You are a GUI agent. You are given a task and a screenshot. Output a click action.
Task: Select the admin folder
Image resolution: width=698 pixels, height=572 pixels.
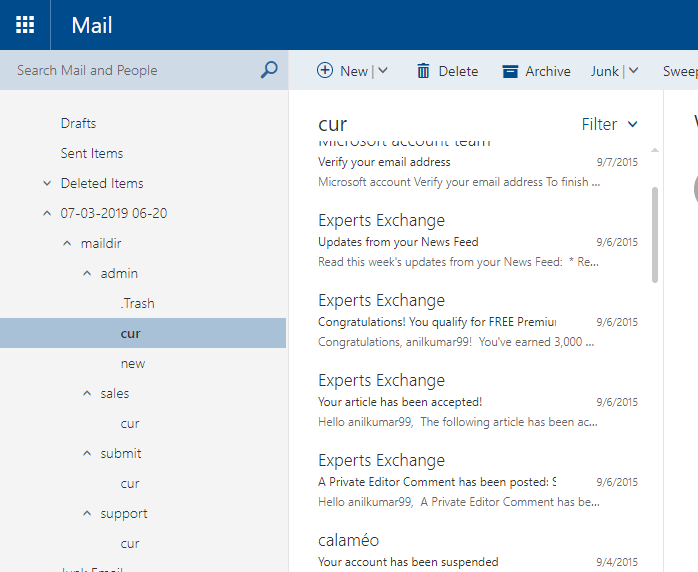click(x=119, y=273)
